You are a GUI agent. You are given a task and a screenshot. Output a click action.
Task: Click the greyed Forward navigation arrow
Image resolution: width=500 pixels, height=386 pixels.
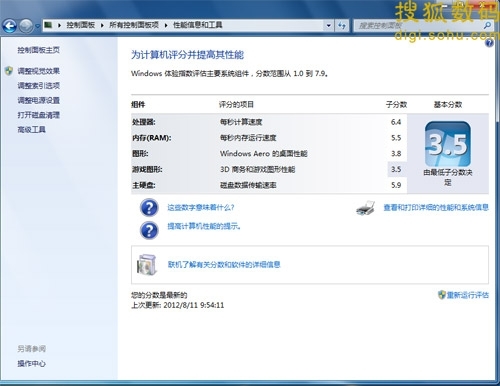26,26
